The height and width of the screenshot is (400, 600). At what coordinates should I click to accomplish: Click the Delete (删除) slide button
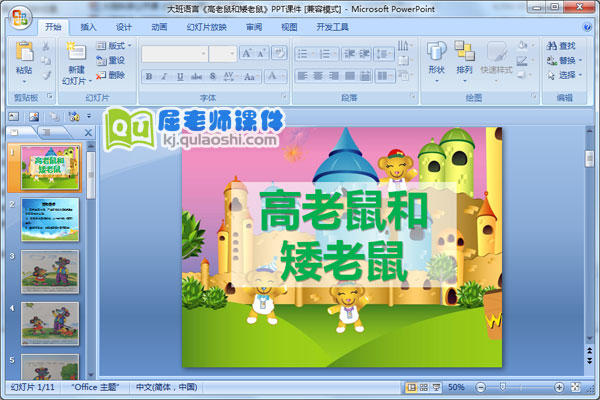pos(112,75)
